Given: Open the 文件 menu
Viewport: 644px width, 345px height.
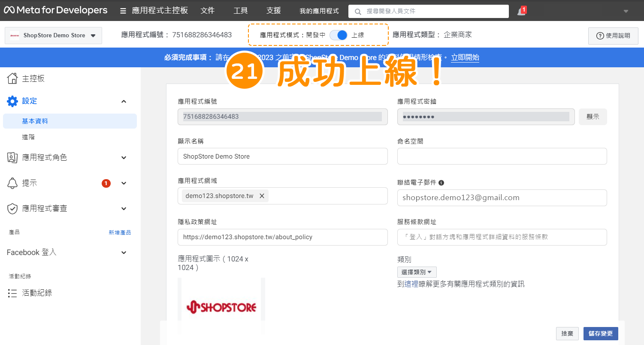Looking at the screenshot, I should [208, 11].
